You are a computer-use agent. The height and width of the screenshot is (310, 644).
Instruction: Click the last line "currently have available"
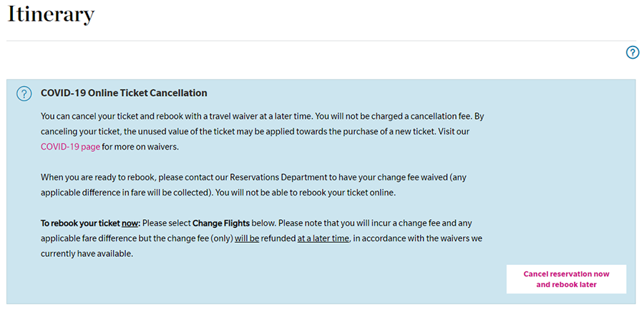pyautogui.click(x=87, y=253)
